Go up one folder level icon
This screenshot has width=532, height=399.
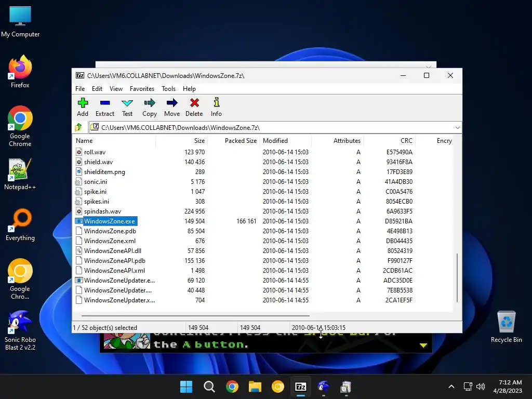pyautogui.click(x=79, y=127)
